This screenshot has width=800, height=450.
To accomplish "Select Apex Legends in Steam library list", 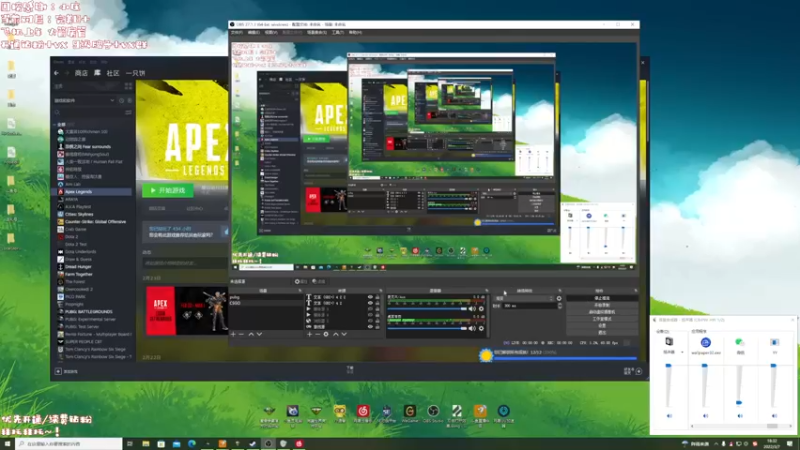I will coord(92,192).
